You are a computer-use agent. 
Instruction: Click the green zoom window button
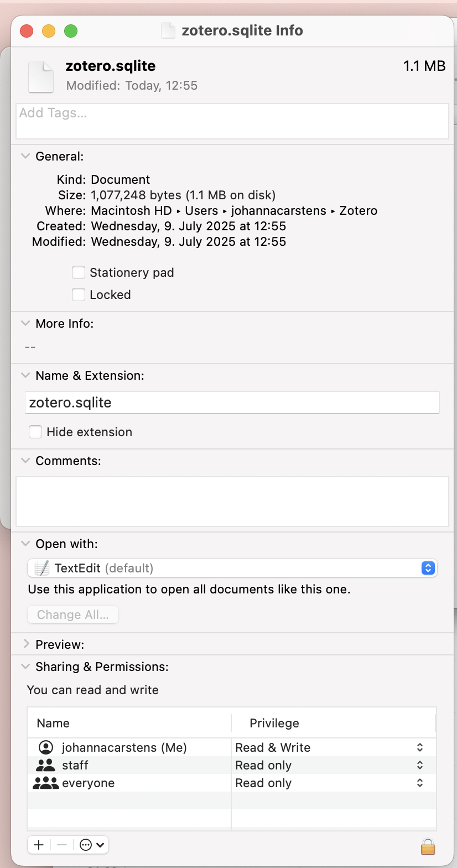[x=71, y=31]
